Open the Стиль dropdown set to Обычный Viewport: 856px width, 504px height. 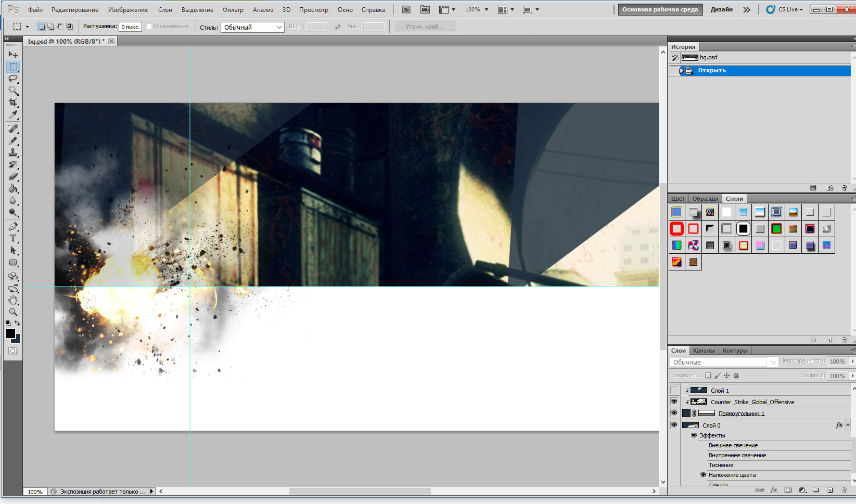pos(252,27)
